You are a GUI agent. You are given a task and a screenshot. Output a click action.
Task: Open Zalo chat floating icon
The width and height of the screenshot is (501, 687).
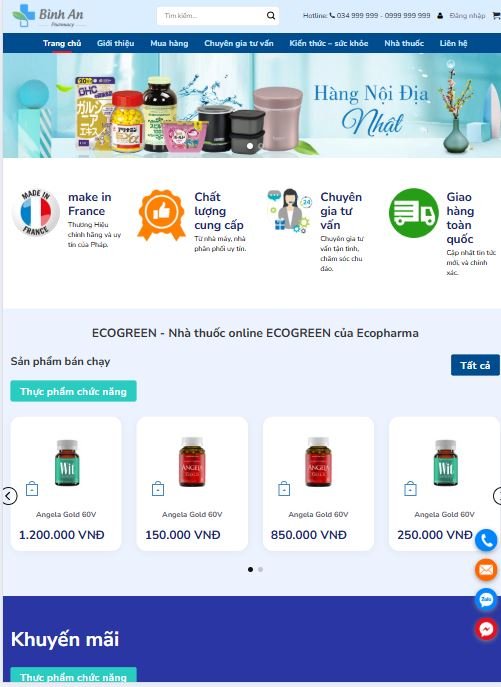tap(486, 599)
